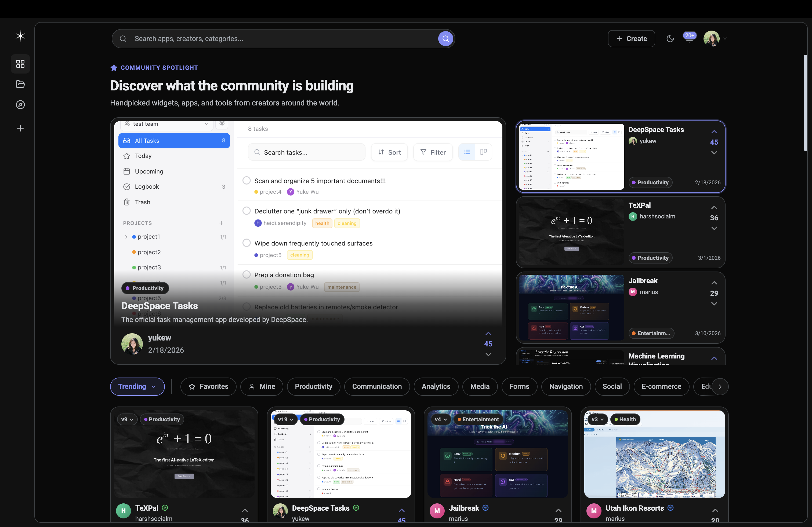Viewport: 812px width, 527px height.
Task: Open yukew's avatar in the featured hero card
Action: point(132,344)
